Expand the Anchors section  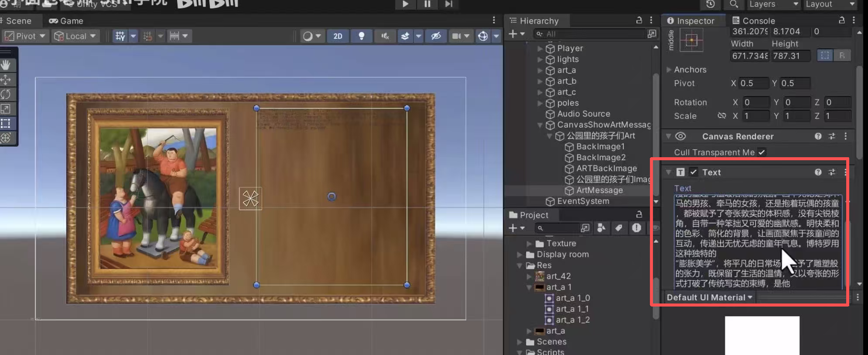pyautogui.click(x=669, y=69)
